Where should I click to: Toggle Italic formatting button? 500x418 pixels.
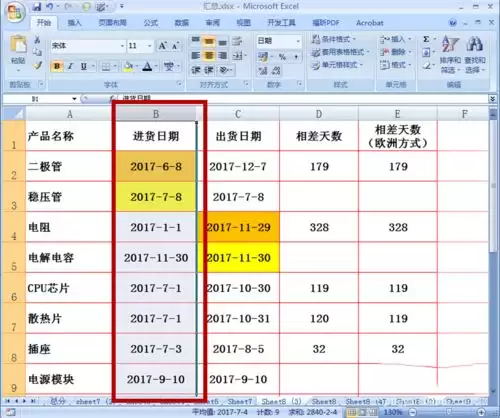pos(70,66)
